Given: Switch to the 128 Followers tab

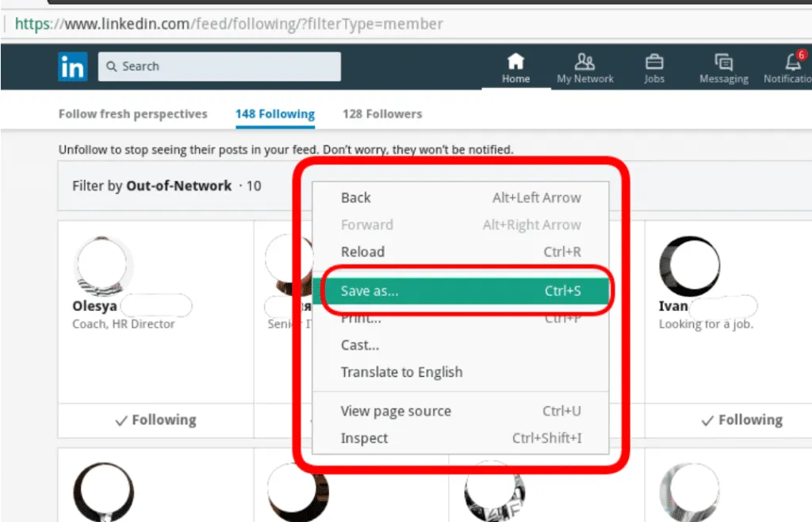Looking at the screenshot, I should 382,114.
